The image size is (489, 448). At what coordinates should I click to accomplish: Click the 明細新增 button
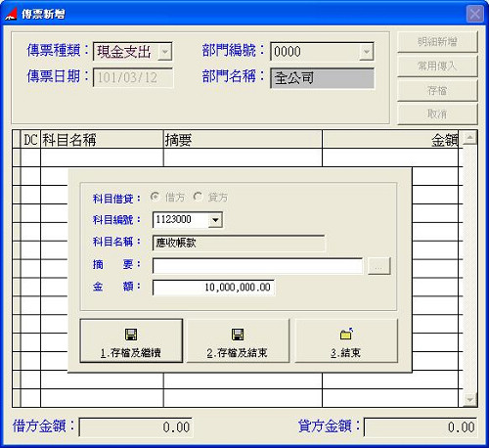click(437, 42)
